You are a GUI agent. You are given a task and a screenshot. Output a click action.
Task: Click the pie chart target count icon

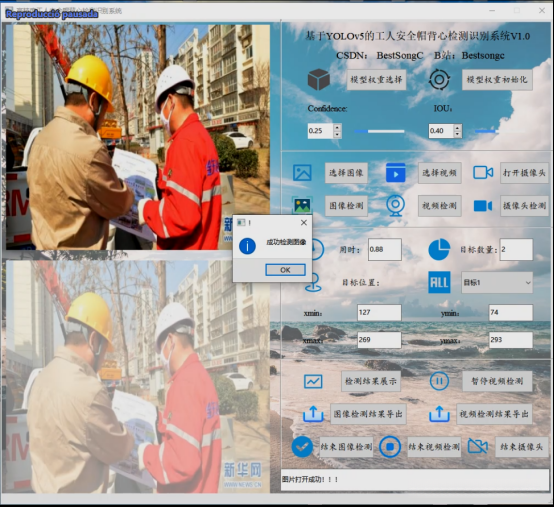pyautogui.click(x=439, y=249)
